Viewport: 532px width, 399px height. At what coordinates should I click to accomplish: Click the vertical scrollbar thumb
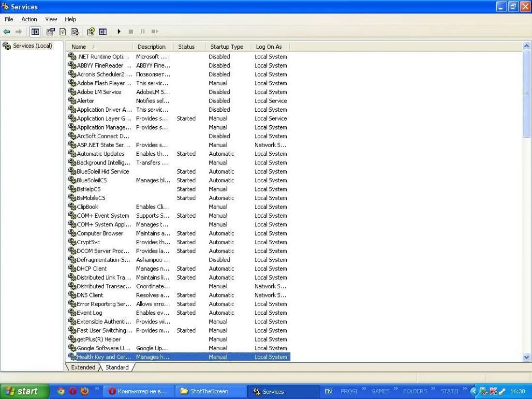point(527,94)
